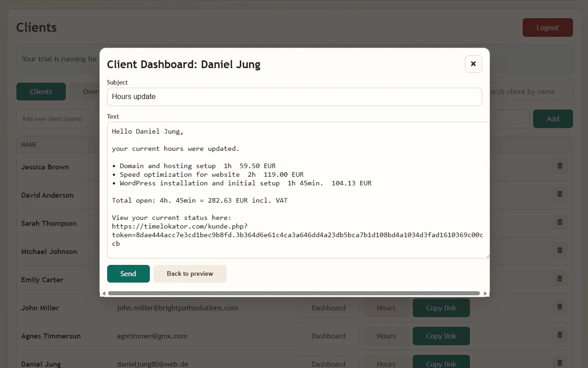The width and height of the screenshot is (588, 368).
Task: Delete client Jessica Brown
Action: point(559,166)
